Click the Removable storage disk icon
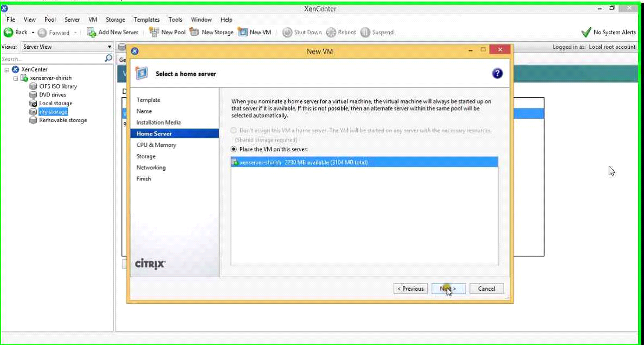This screenshot has height=345, width=644. [33, 120]
